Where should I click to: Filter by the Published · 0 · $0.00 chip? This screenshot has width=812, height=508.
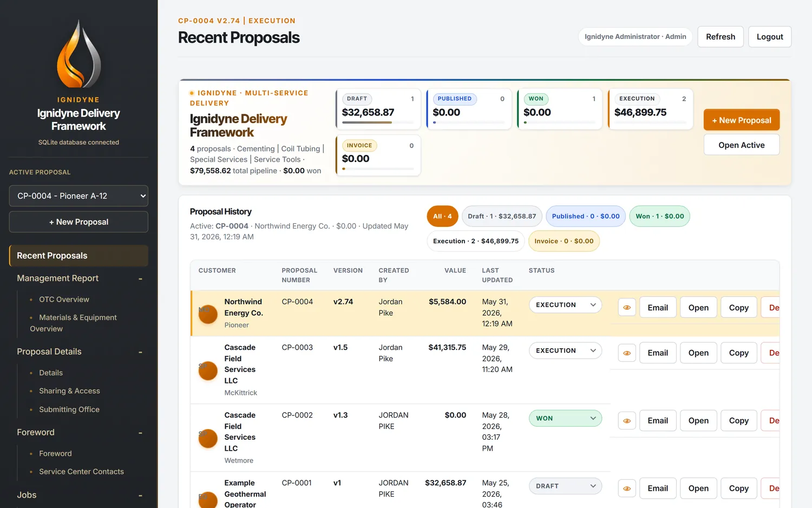[586, 216]
